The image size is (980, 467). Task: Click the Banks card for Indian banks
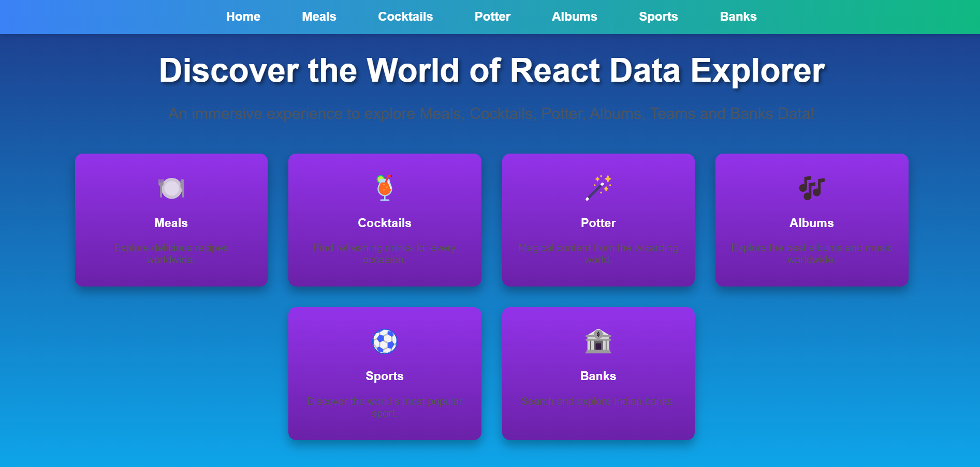(x=598, y=373)
